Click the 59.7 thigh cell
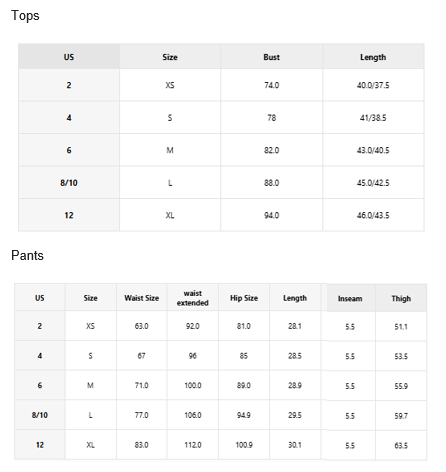Screen dimensions: 446x472 click(x=401, y=416)
